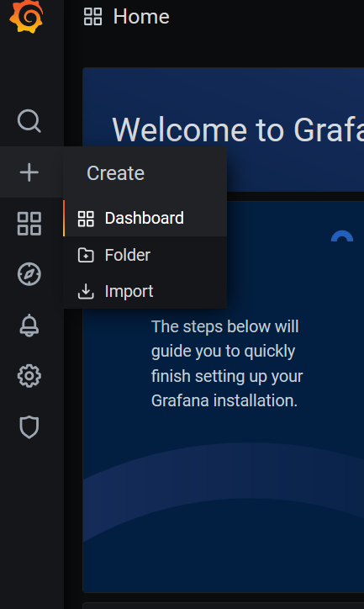This screenshot has width=364, height=609.
Task: Open the Configuration gear icon
Action: [29, 376]
